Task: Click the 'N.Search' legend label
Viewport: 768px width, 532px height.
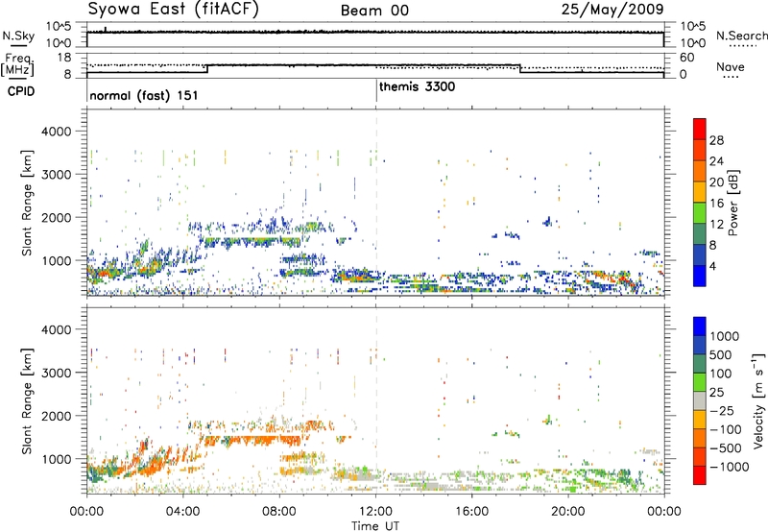Action: tap(741, 36)
